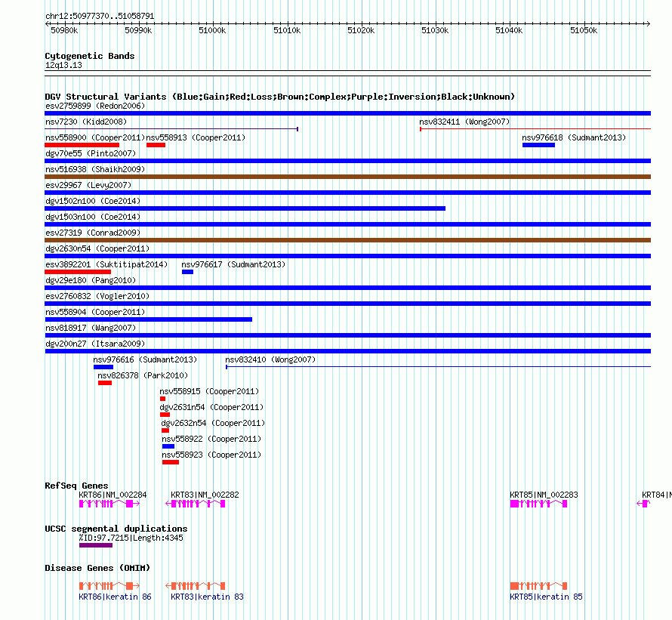Select the nsv976618 (Sudmant2013) blue bar
Screen dimensions: 672x620
[538, 145]
